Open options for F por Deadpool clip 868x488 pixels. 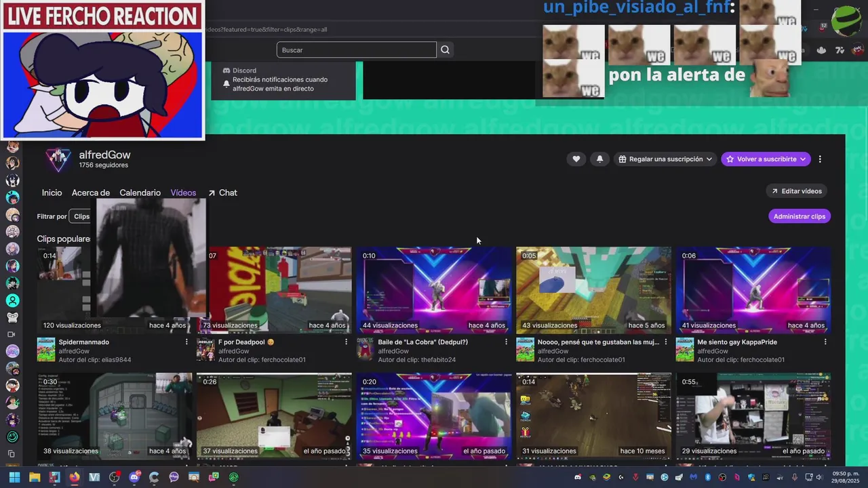346,342
